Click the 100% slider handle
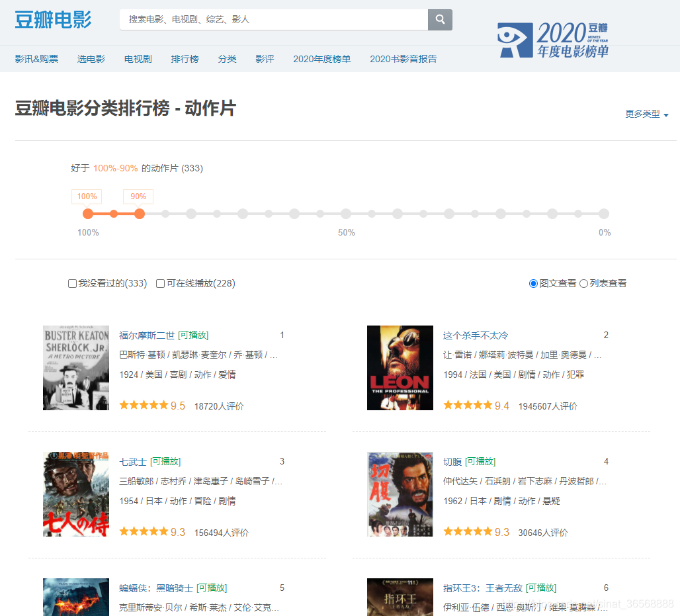The height and width of the screenshot is (616, 680). (x=88, y=214)
